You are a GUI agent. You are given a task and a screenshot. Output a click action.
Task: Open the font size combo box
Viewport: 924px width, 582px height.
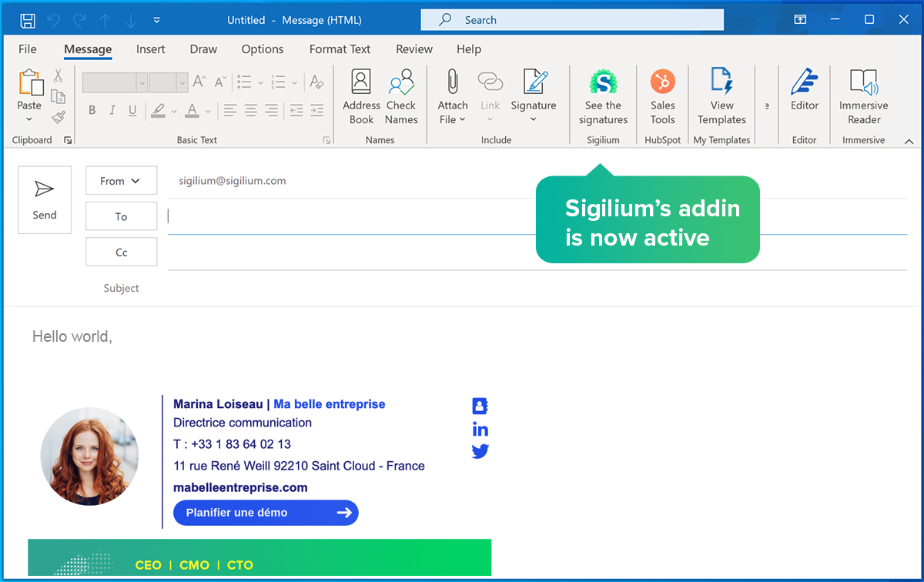tap(169, 82)
